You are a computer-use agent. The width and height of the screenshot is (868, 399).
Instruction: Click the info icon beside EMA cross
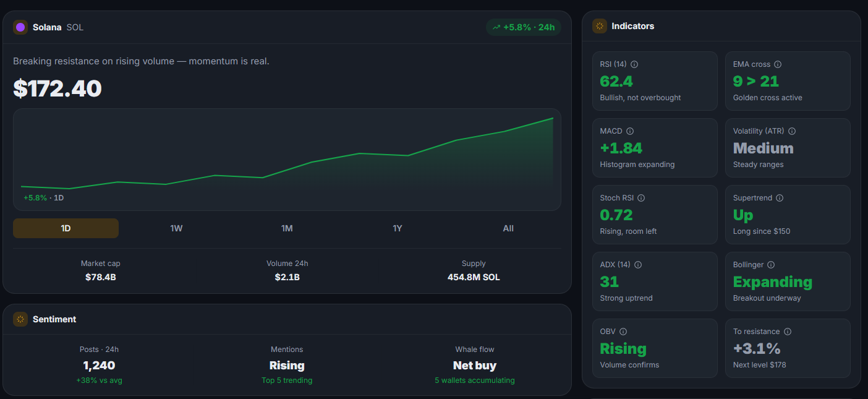point(778,64)
